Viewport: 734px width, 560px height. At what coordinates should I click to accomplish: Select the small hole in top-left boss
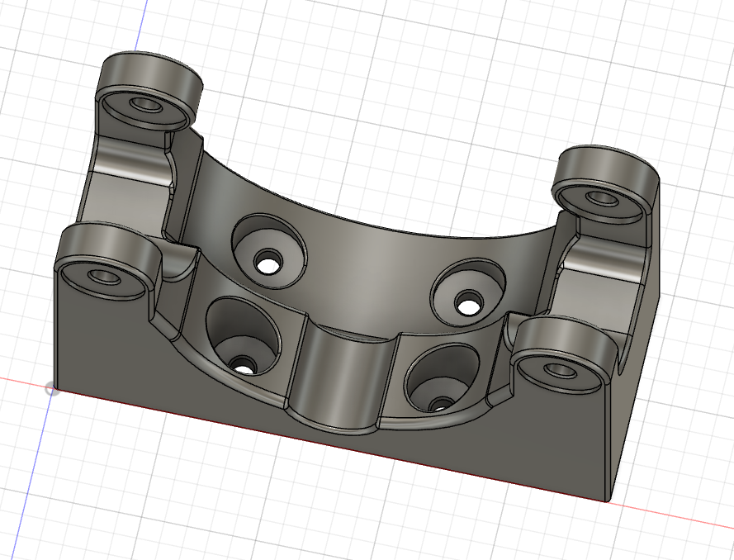click(145, 107)
